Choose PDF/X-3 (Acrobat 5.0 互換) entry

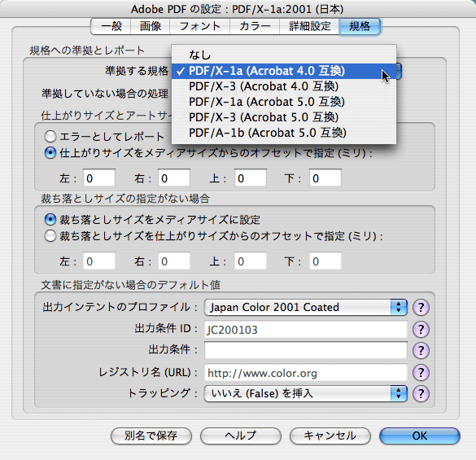tap(284, 117)
